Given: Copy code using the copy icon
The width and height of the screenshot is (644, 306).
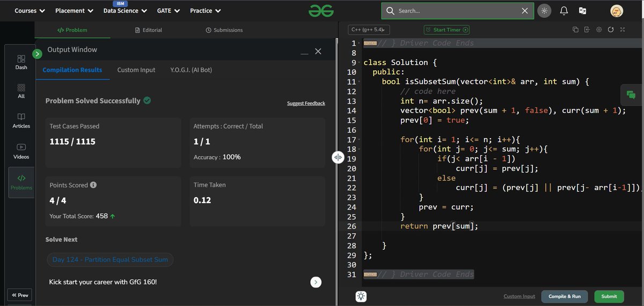Looking at the screenshot, I should tap(575, 30).
